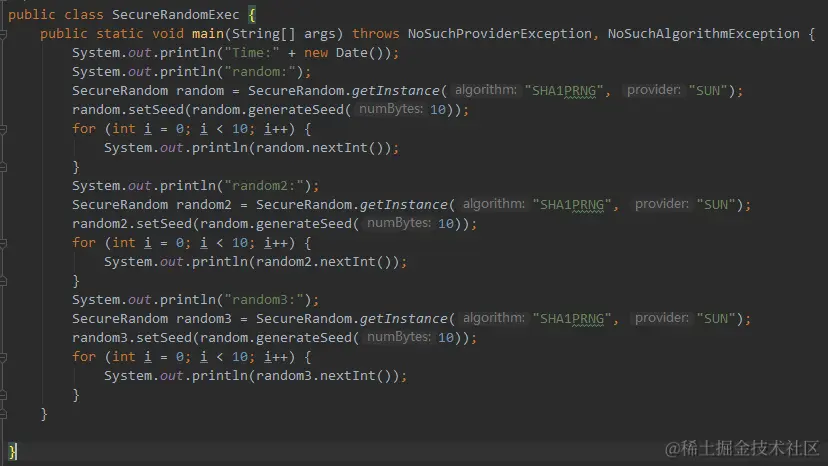Click NoSuchAlgorithmException in throws clause
This screenshot has height=466, width=828.
pos(703,34)
